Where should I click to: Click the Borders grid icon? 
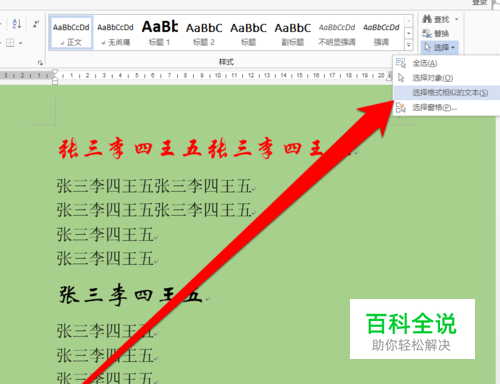pyautogui.click(x=10, y=43)
